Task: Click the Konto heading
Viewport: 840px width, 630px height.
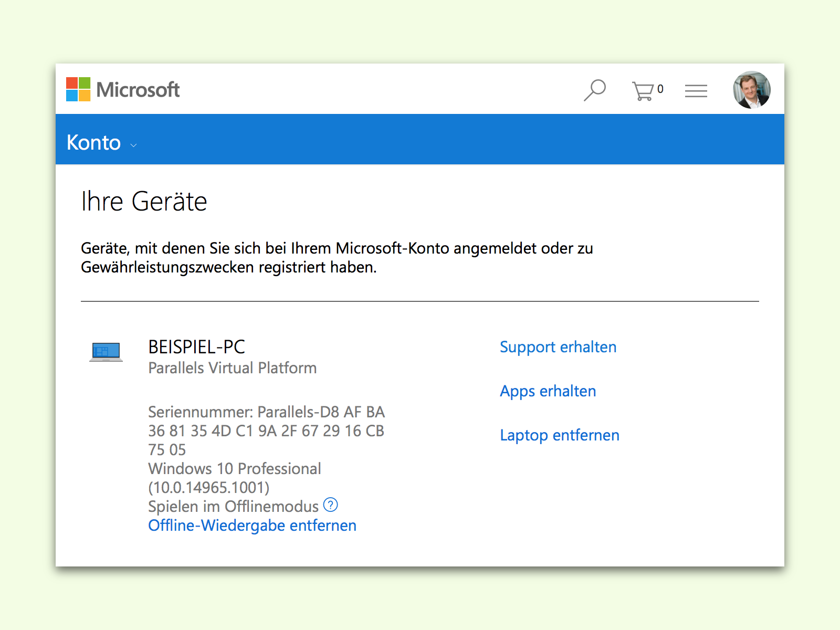Action: coord(93,143)
